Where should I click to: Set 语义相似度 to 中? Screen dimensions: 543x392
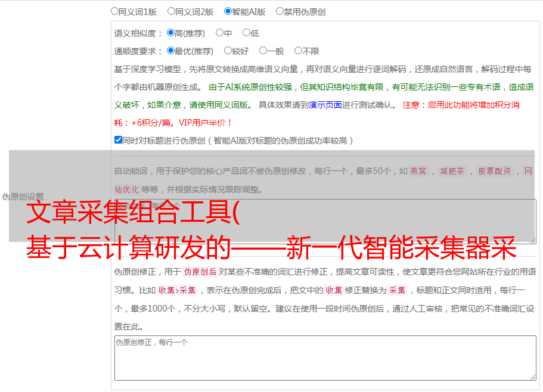coord(219,33)
